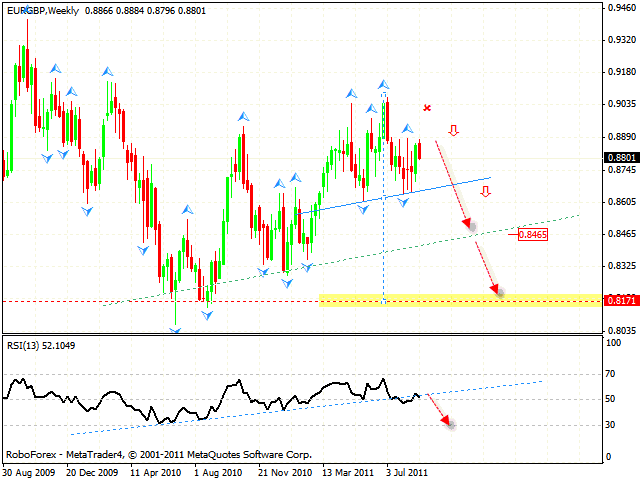This screenshot has width=640, height=480.
Task: Click the RSI scale value 30
Action: (x=610, y=425)
